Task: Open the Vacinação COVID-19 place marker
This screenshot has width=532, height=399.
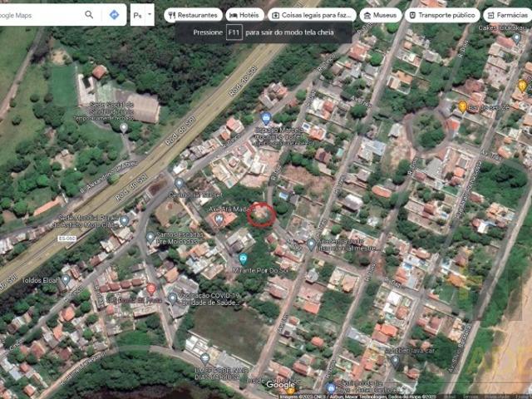Action: (x=173, y=298)
